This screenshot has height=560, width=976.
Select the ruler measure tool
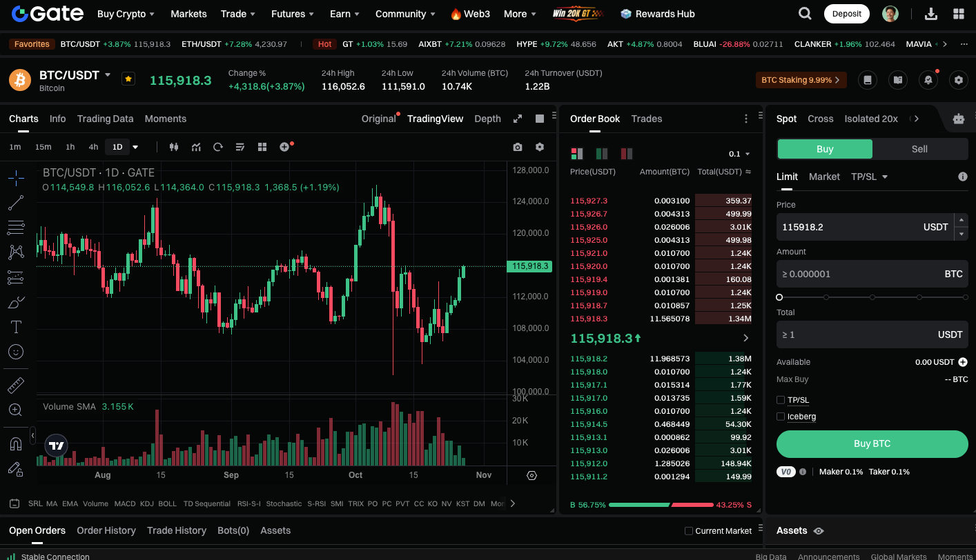[x=16, y=386]
